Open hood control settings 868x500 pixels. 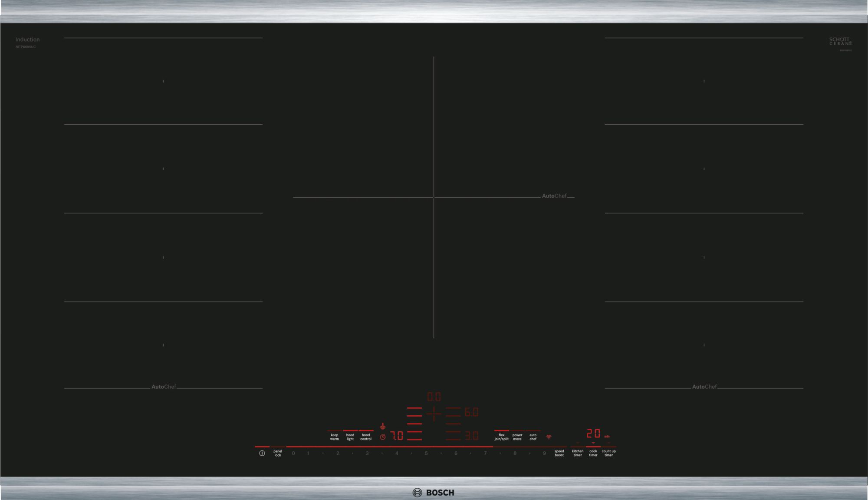click(366, 437)
